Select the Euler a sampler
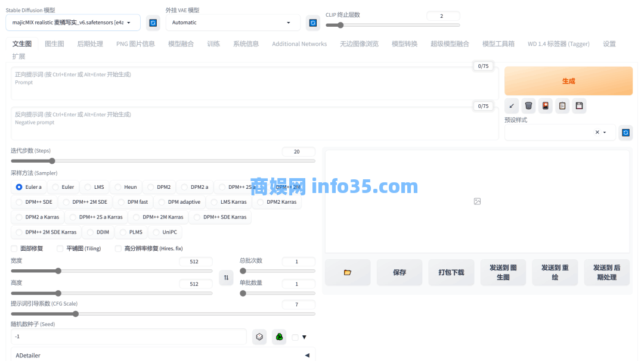The width and height of the screenshot is (644, 361). (x=29, y=187)
